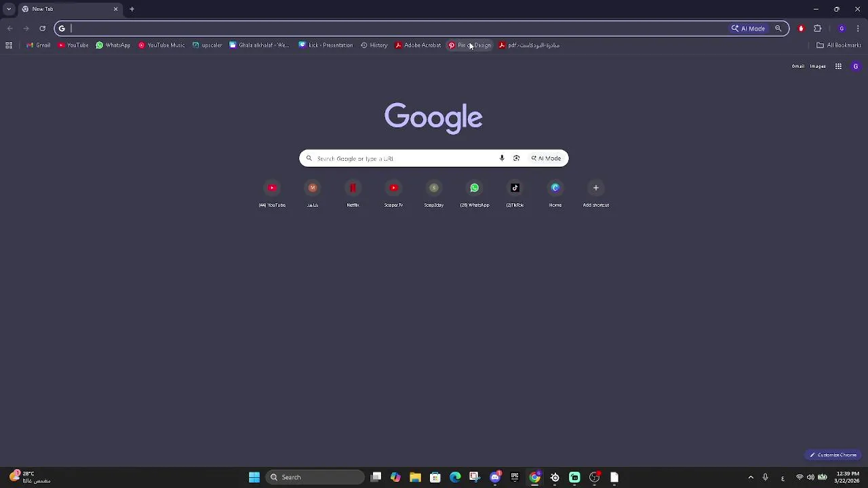
Task: Open the Google apps grid
Action: 838,66
